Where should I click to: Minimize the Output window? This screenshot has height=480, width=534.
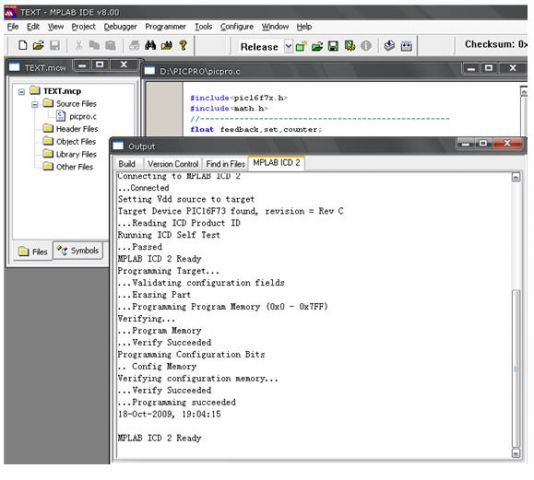click(x=466, y=144)
